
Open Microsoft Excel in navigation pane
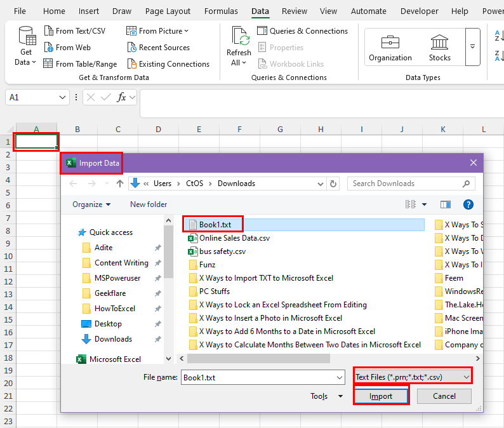click(109, 359)
